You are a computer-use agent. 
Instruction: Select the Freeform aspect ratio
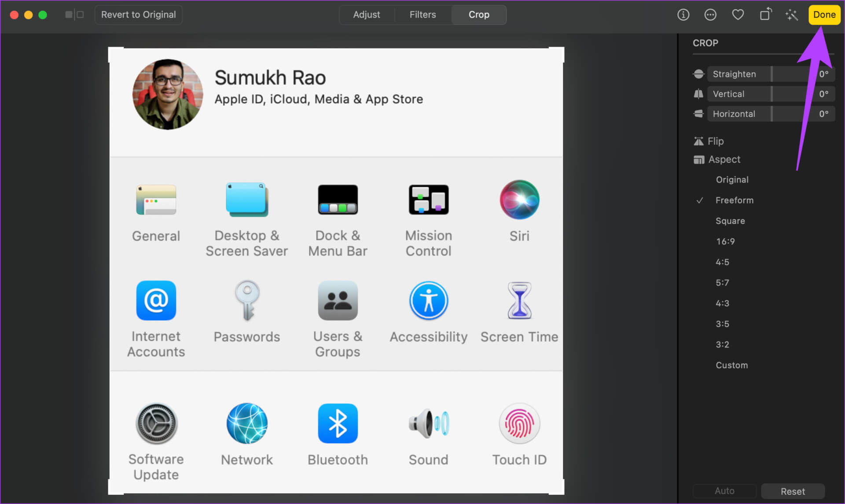click(735, 200)
